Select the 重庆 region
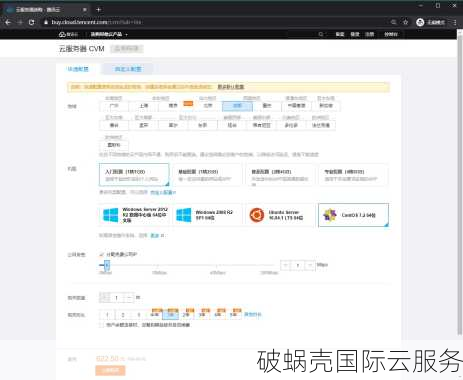 click(267, 106)
